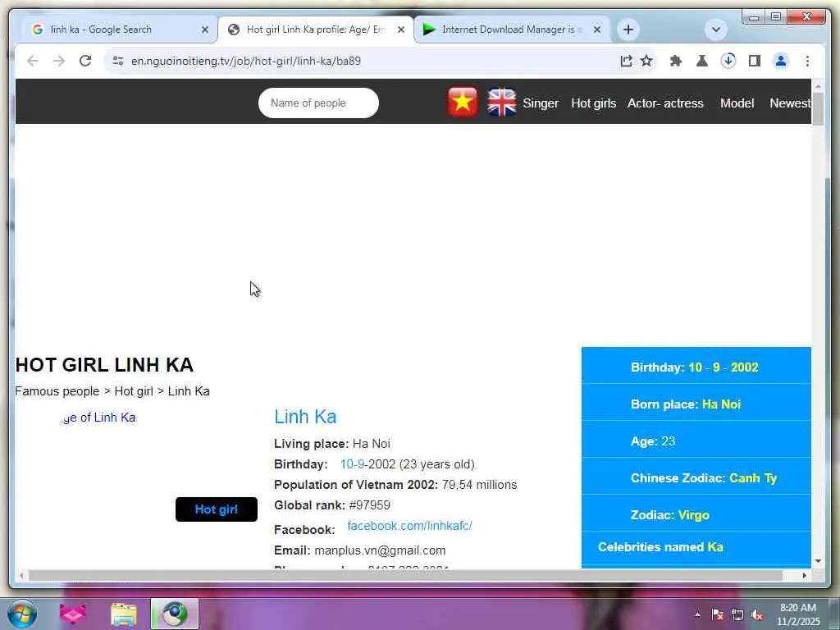Click the horizontal scroll right arrow
This screenshot has height=630, width=840.
coord(804,576)
